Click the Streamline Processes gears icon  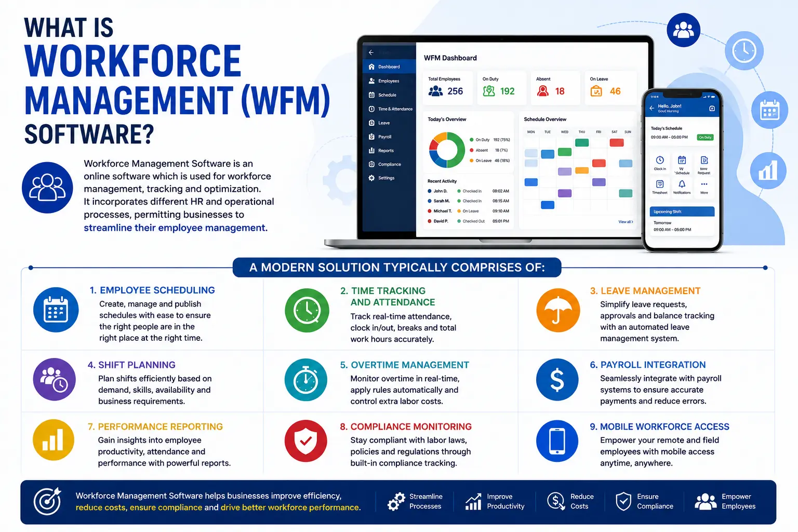[396, 501]
